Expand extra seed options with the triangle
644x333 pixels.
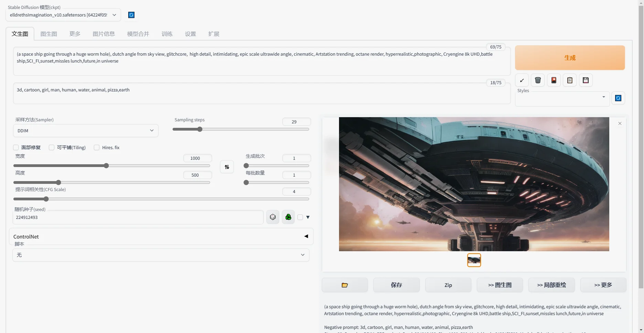point(308,217)
